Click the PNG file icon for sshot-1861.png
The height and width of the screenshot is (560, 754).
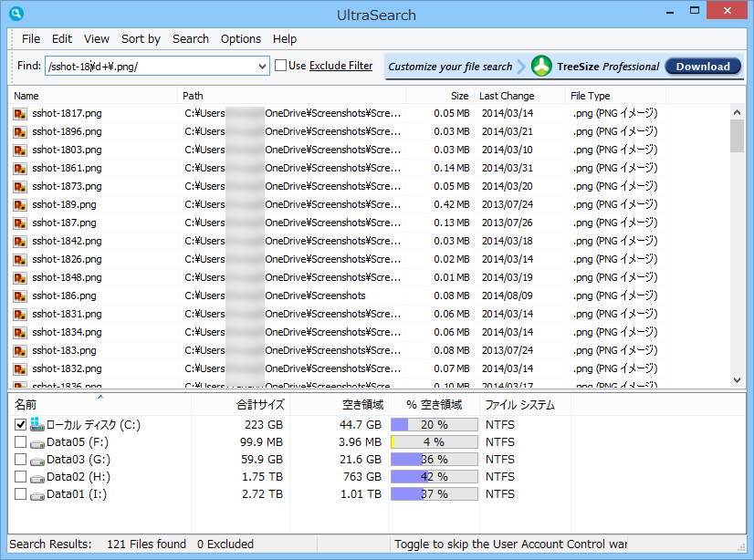(20, 168)
